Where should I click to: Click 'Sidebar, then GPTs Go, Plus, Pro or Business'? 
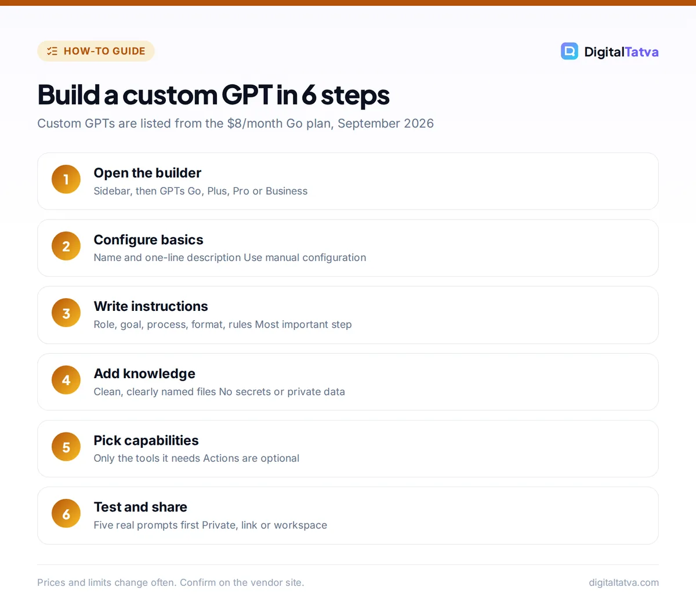201,191
